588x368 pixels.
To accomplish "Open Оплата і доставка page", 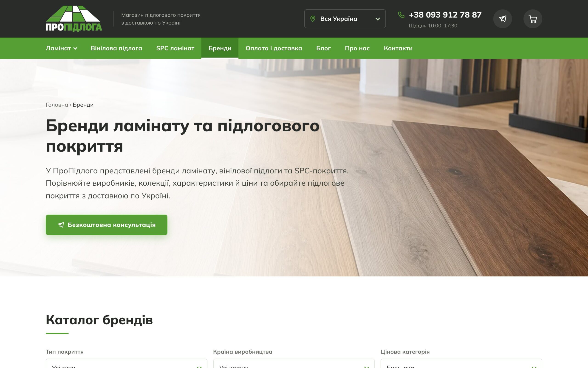I will tap(274, 48).
